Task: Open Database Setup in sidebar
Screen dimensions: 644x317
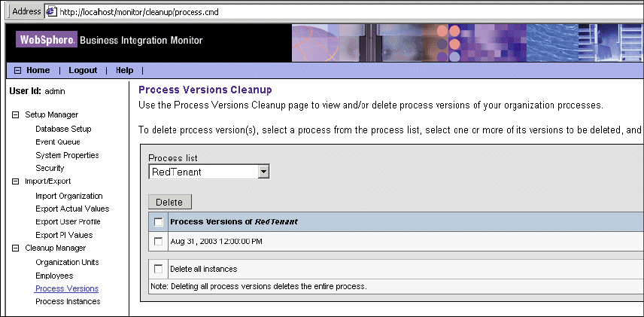Action: (63, 129)
